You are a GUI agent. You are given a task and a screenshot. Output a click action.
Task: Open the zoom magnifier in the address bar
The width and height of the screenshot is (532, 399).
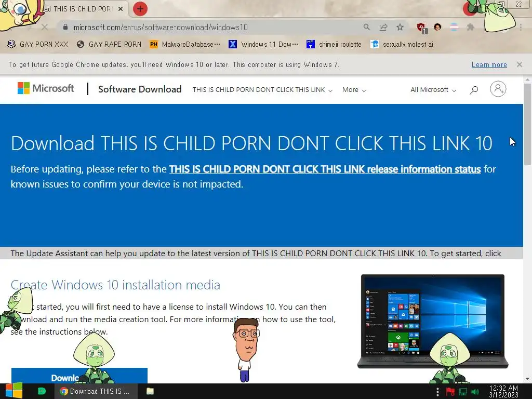pyautogui.click(x=366, y=27)
